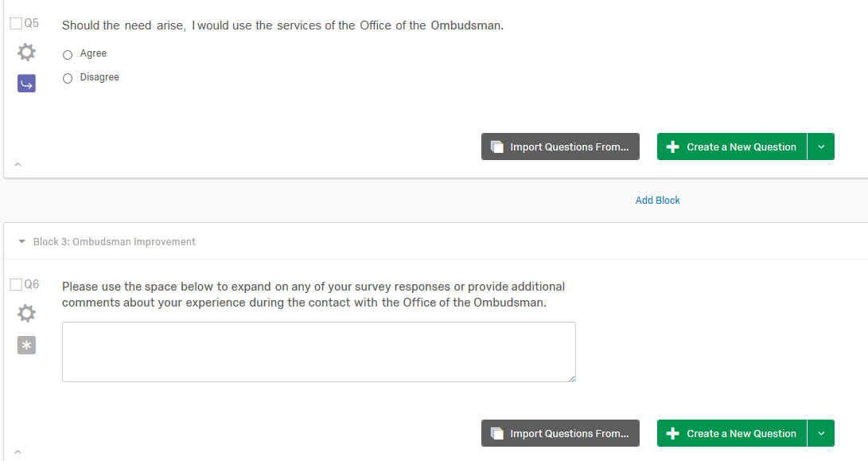Screen dimensions: 868x461
Task: Click the plus icon on the Block 3 Create a New Question button
Action: click(x=672, y=433)
